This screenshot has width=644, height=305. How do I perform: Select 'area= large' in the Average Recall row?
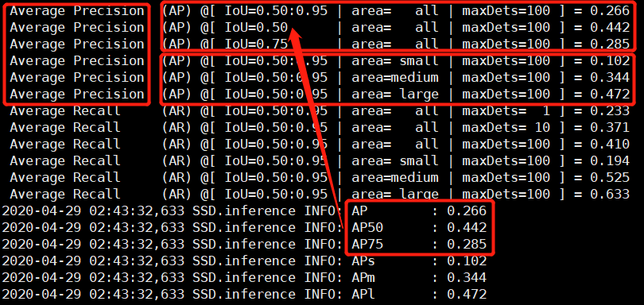(395, 194)
